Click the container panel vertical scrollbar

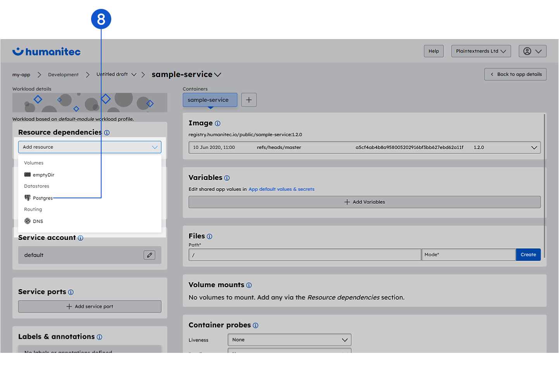click(544, 186)
